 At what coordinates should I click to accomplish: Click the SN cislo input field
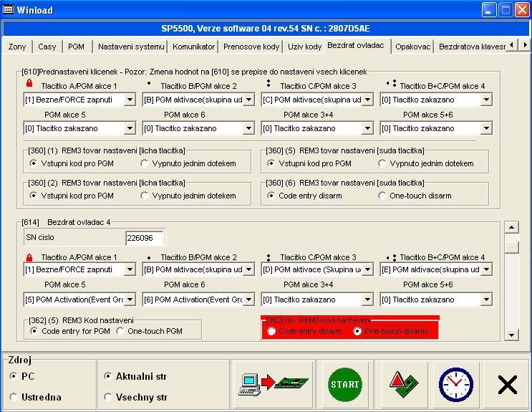coord(145,238)
